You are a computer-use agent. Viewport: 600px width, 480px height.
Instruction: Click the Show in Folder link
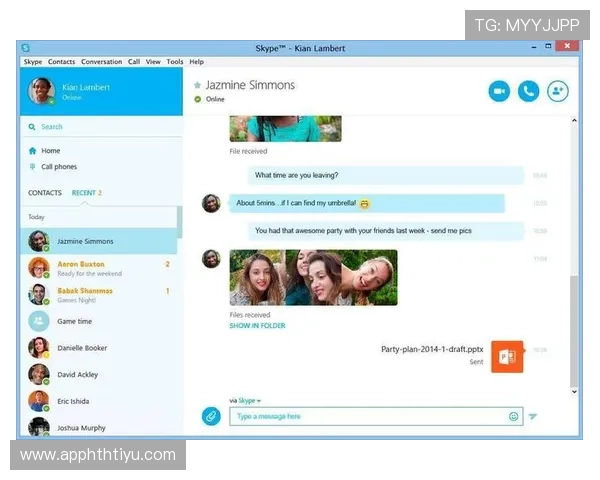pyautogui.click(x=257, y=326)
